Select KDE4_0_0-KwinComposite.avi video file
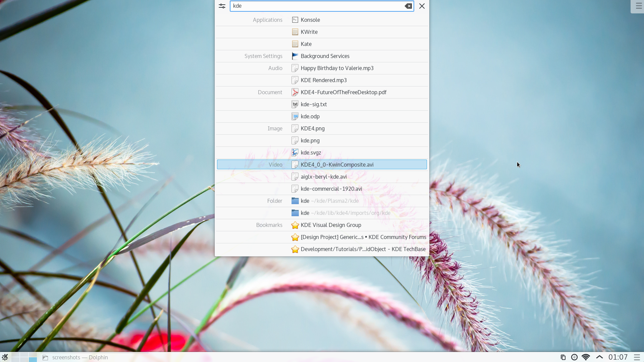Screen dimensions: 644x362 point(337,164)
